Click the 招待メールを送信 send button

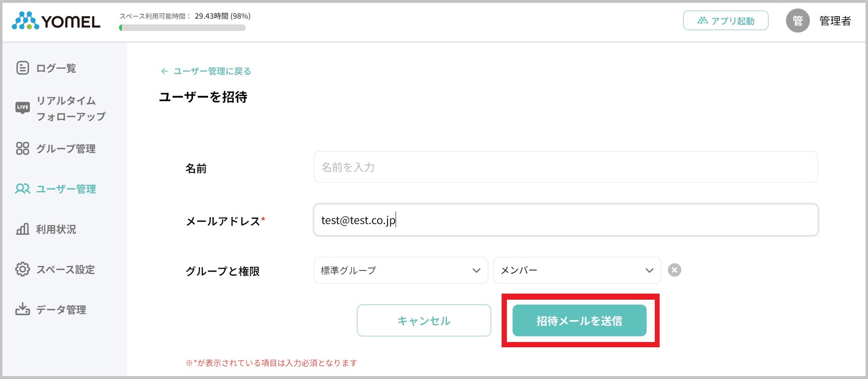(x=580, y=320)
